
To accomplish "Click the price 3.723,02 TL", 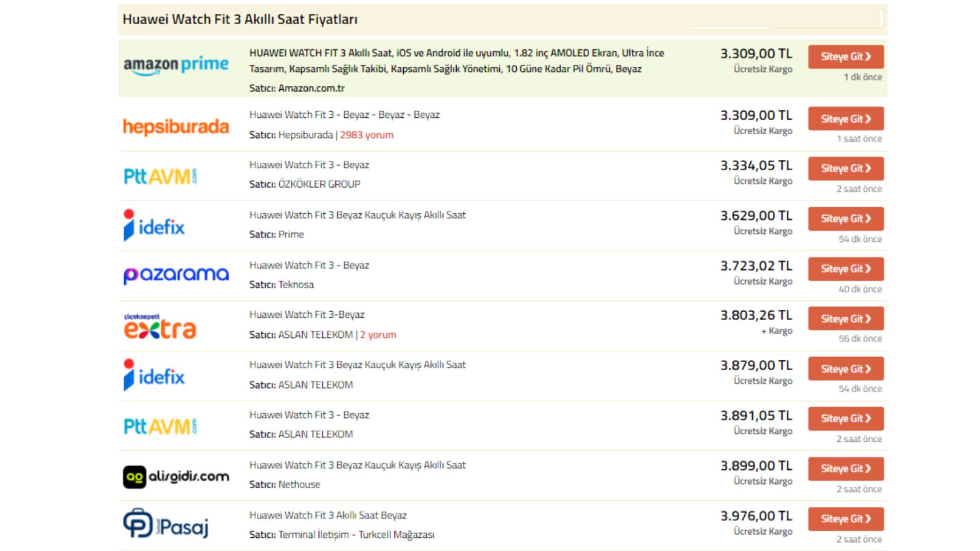I will [756, 266].
